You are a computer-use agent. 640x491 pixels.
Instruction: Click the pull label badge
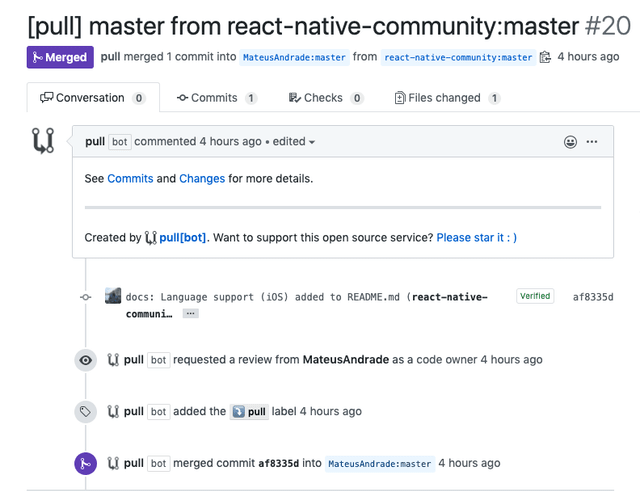pos(249,412)
